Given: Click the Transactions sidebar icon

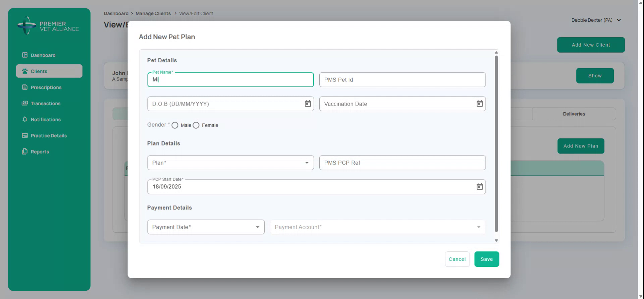Looking at the screenshot, I should point(25,103).
